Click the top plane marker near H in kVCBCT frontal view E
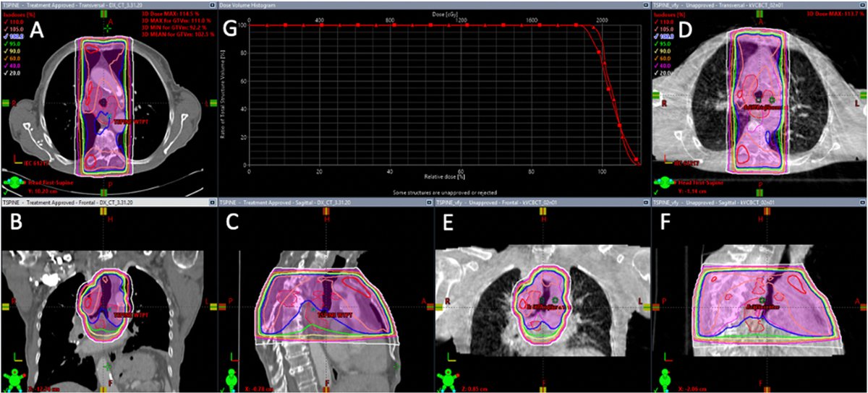Viewport: 868px width, 393px height. tap(544, 212)
